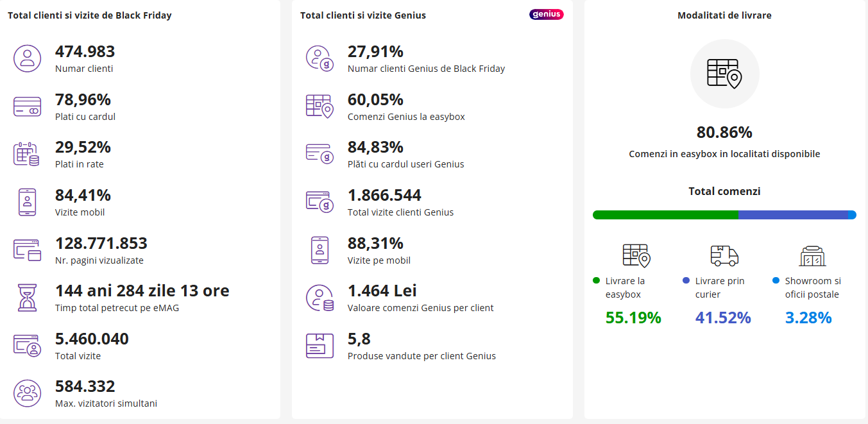Click the dark blue courier segment of the bar
This screenshot has height=424, width=868.
tap(792, 215)
